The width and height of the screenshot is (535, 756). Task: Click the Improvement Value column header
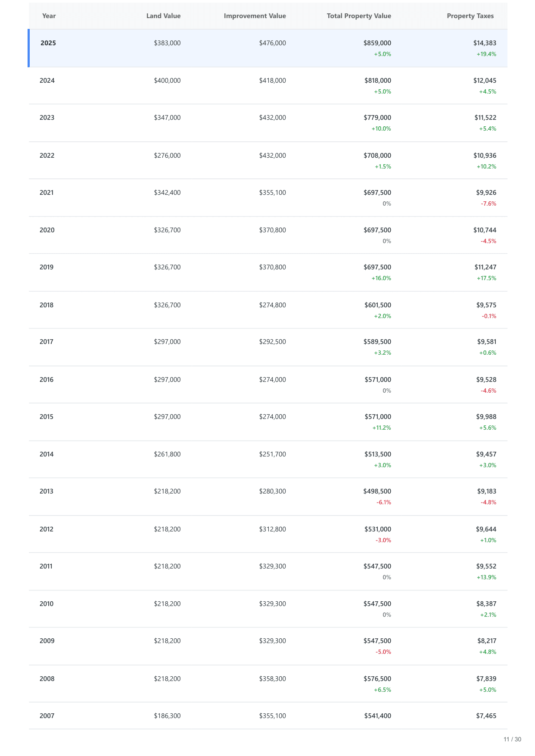[255, 16]
